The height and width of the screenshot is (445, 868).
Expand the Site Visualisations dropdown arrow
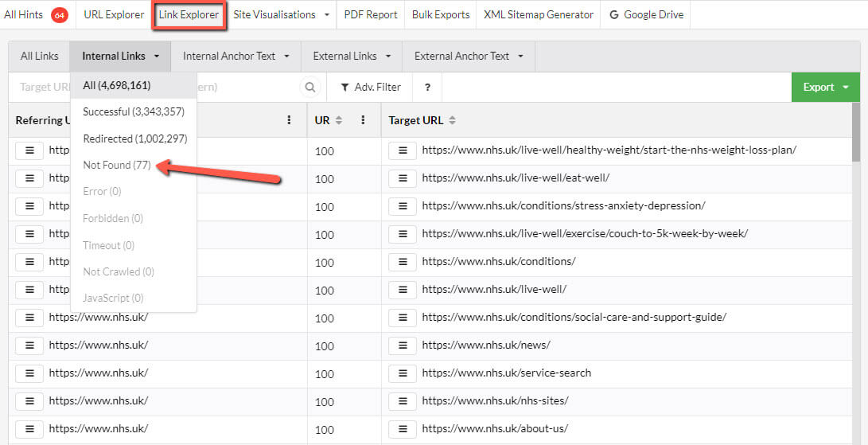pyautogui.click(x=327, y=15)
